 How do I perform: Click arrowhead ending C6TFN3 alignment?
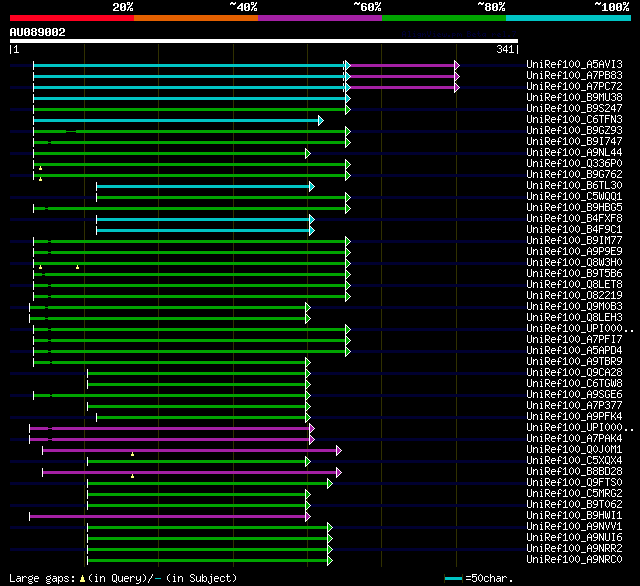coord(321,120)
